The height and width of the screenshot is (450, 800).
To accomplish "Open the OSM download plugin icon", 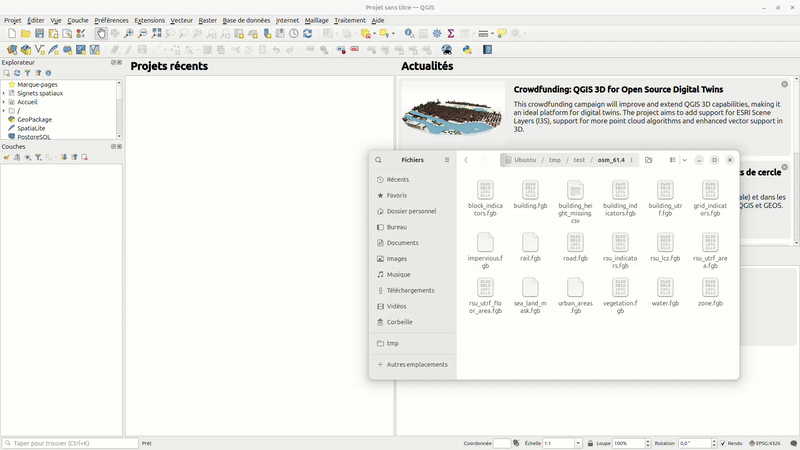I will [x=447, y=49].
